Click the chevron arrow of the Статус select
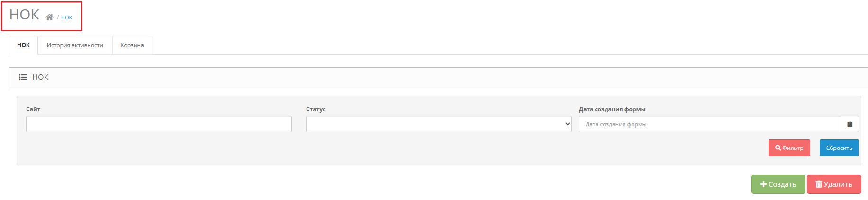This screenshot has width=868, height=200. click(567, 124)
